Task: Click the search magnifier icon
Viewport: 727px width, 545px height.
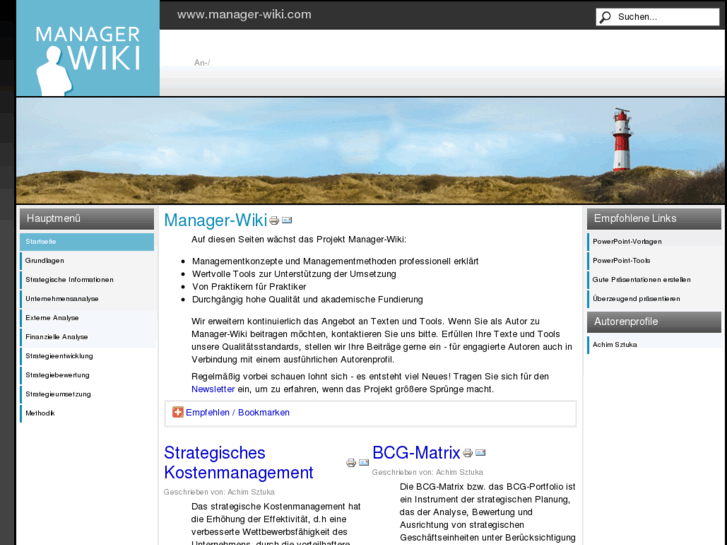Action: [605, 17]
